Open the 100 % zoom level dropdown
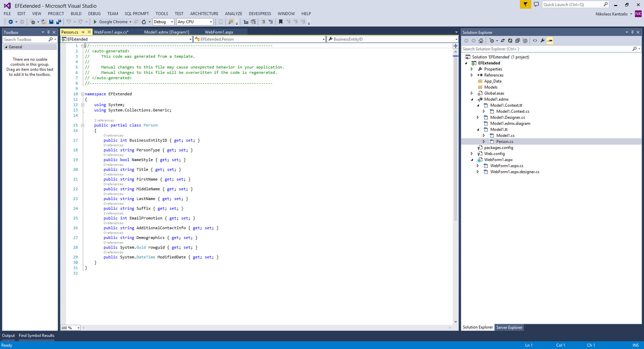 click(70, 328)
